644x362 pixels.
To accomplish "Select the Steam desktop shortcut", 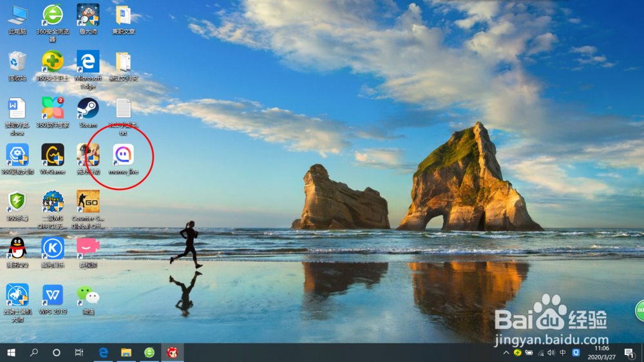I will pyautogui.click(x=88, y=113).
